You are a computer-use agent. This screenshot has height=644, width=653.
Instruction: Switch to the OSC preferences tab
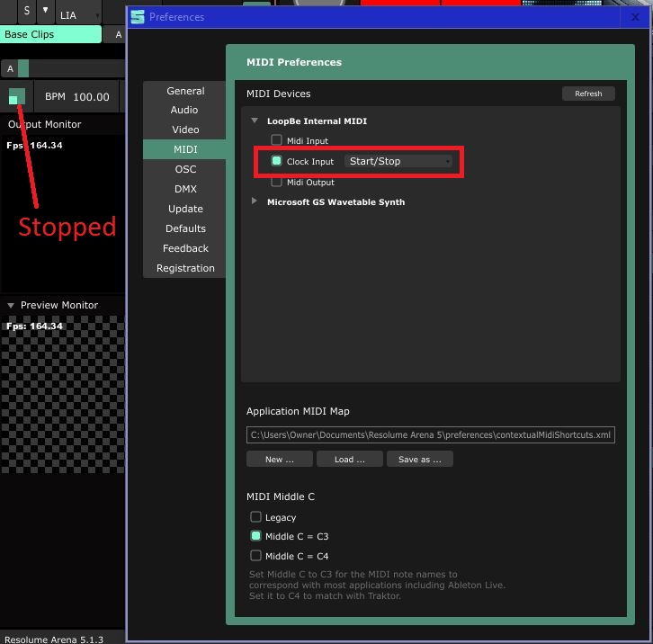(184, 169)
